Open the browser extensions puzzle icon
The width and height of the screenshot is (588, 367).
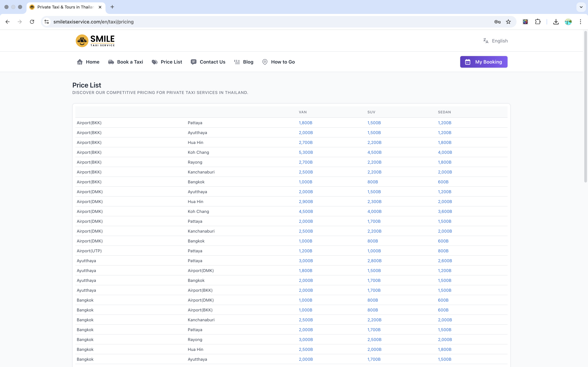coord(538,22)
